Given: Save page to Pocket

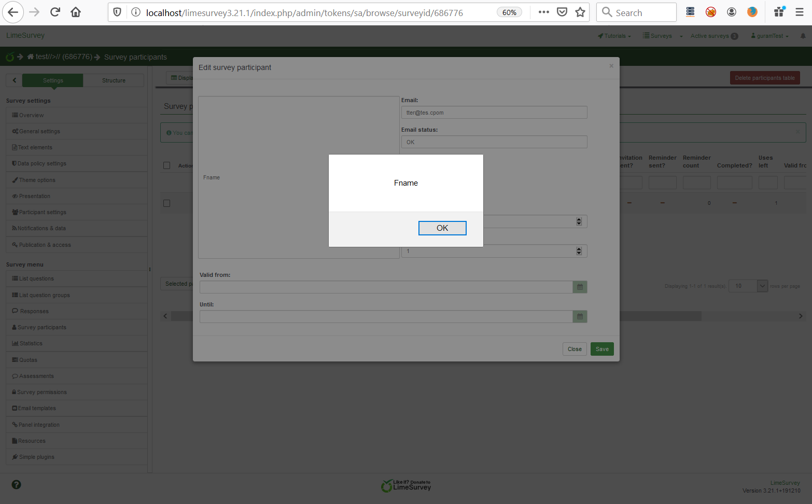Looking at the screenshot, I should click(562, 12).
